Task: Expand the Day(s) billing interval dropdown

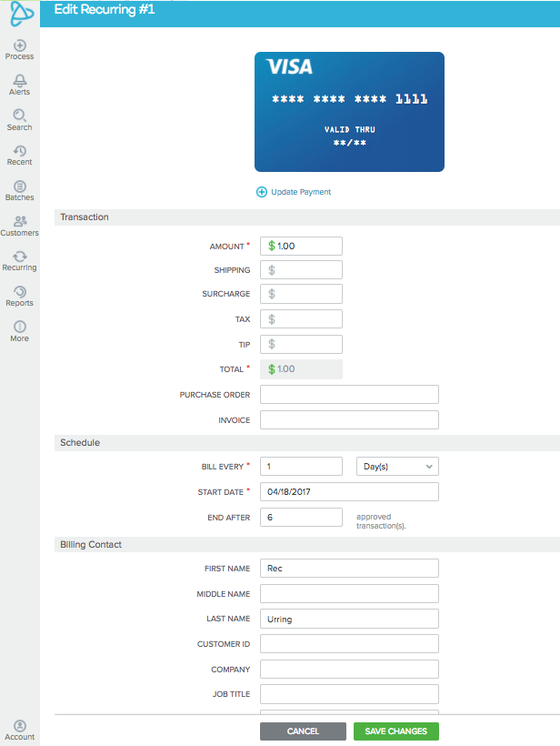Action: [397, 466]
